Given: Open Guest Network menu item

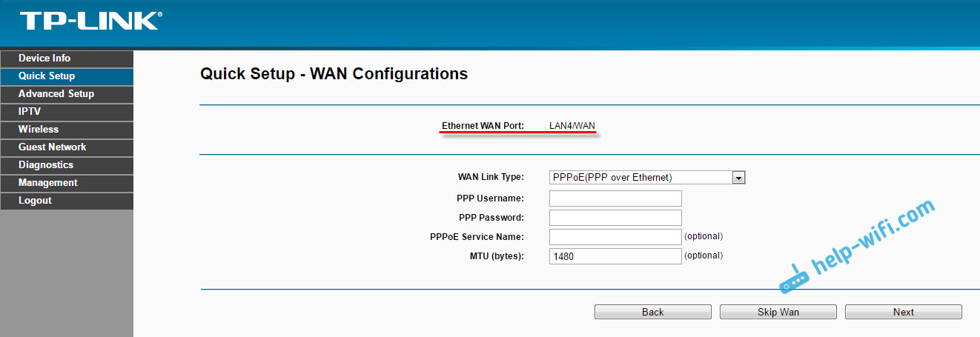Looking at the screenshot, I should click(52, 147).
